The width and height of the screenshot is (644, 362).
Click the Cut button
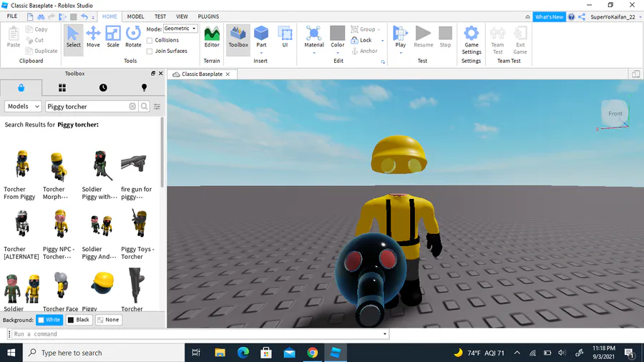point(35,40)
